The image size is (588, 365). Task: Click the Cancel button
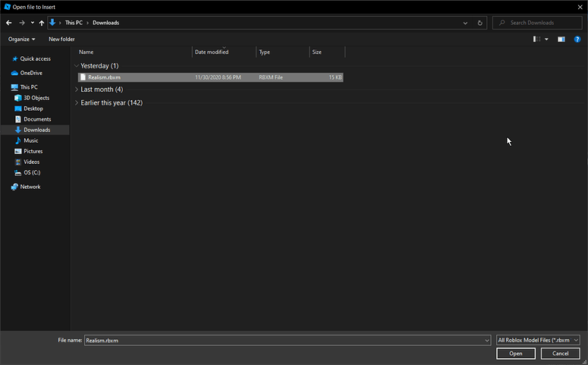[x=560, y=354]
